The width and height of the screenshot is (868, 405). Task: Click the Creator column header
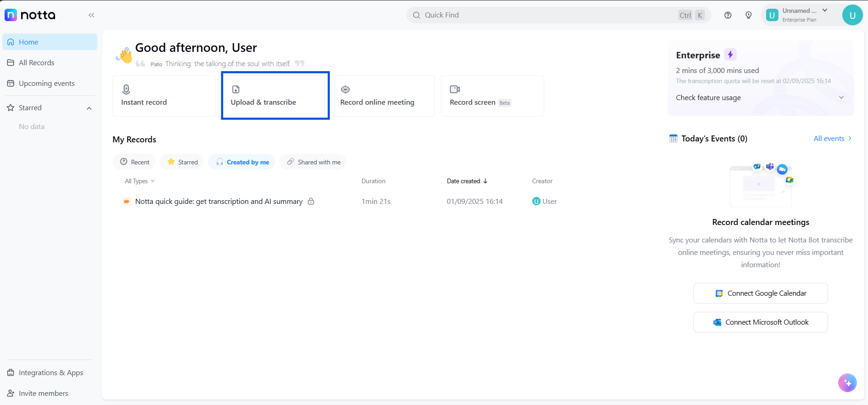[542, 181]
